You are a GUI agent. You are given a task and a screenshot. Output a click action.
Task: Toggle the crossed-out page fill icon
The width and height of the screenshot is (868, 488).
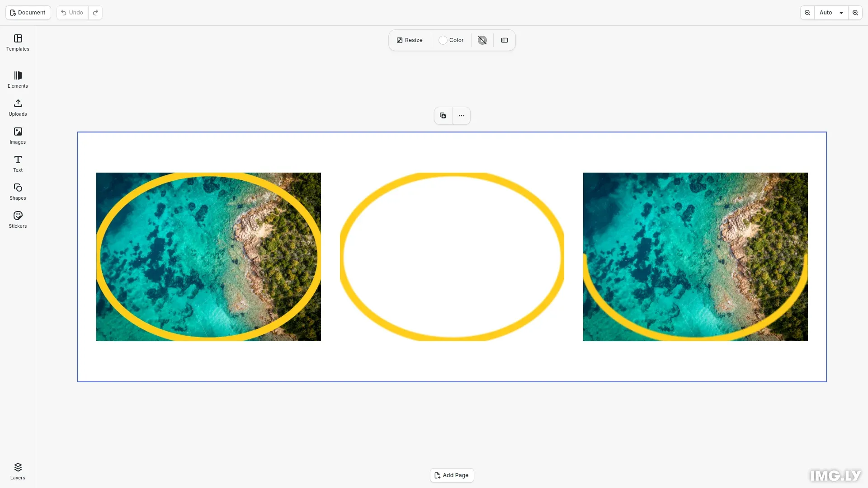[482, 40]
